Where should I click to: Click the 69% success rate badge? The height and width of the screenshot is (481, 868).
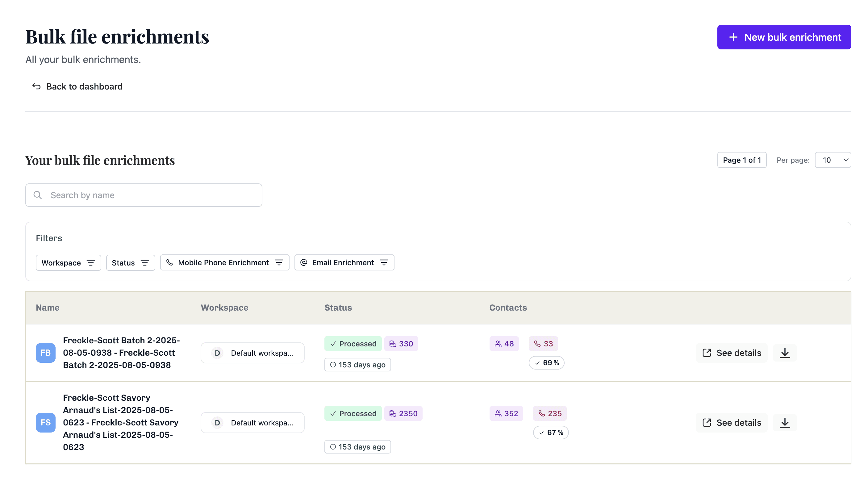pyautogui.click(x=546, y=363)
